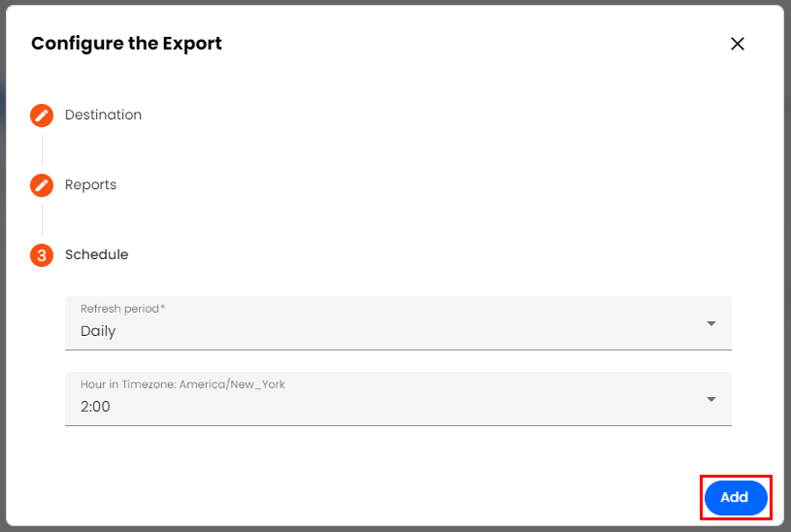The image size is (791, 532).
Task: Open the Refresh period dropdown
Action: pyautogui.click(x=398, y=323)
